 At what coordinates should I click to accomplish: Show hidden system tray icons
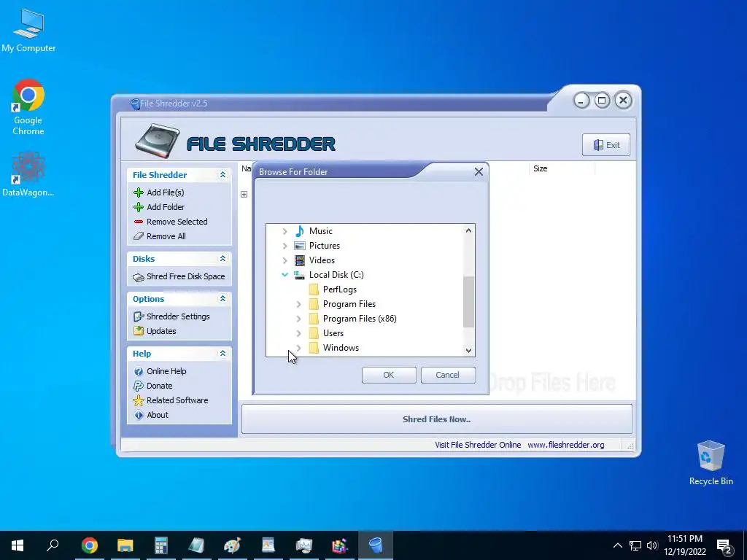click(617, 545)
